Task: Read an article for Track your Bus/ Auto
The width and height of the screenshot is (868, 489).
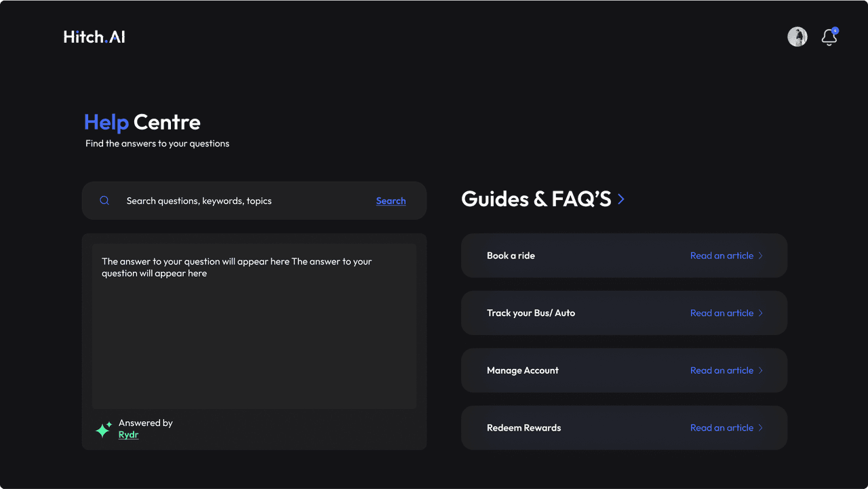Action: coord(722,313)
